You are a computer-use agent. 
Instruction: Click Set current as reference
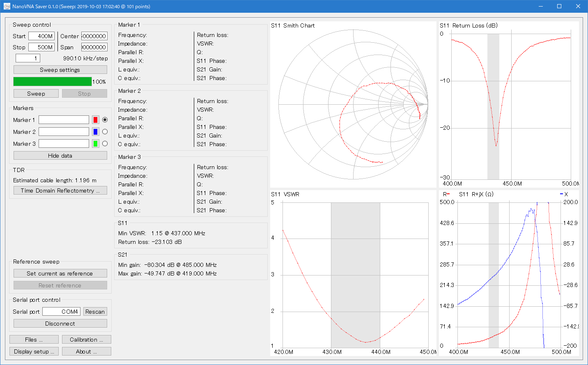(60, 273)
